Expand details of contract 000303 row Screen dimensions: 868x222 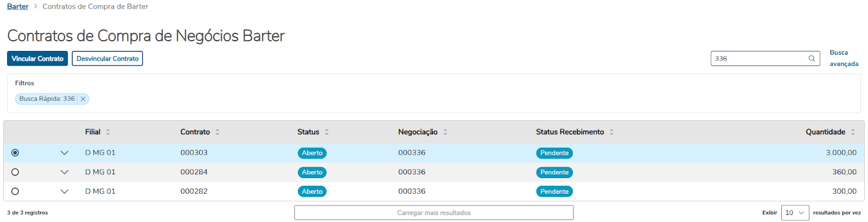point(65,153)
